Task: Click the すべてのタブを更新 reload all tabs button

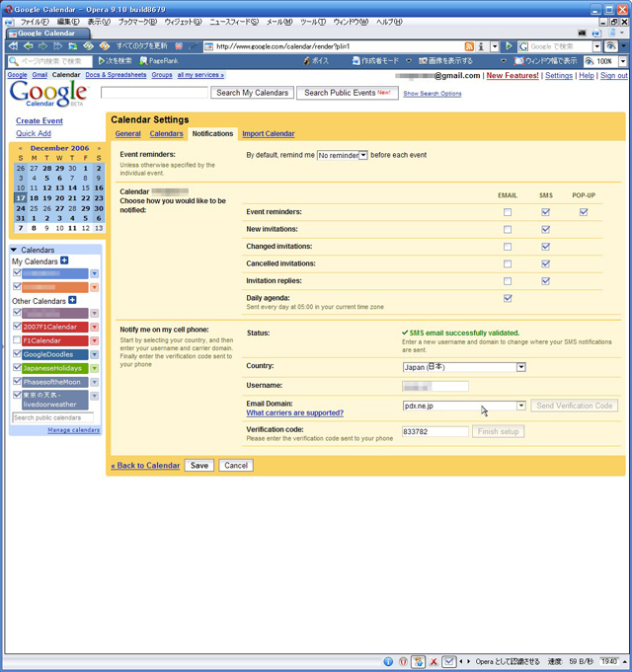Action: (x=141, y=45)
